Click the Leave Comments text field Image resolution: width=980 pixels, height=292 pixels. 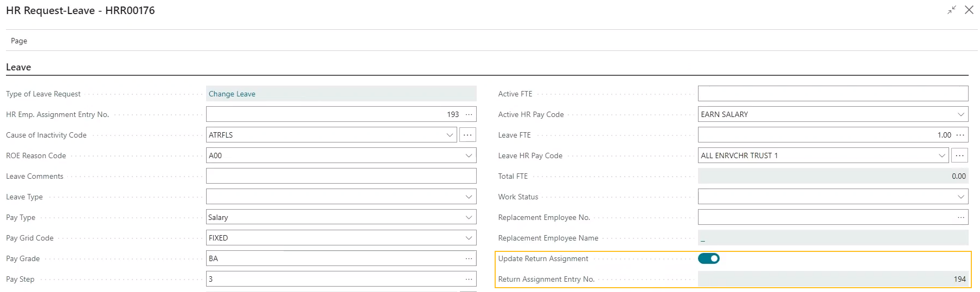click(x=341, y=176)
